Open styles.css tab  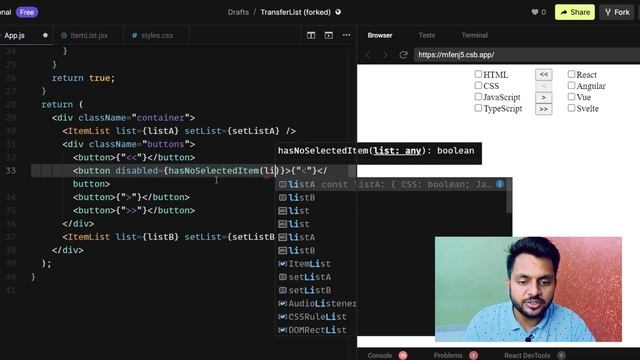click(x=156, y=36)
